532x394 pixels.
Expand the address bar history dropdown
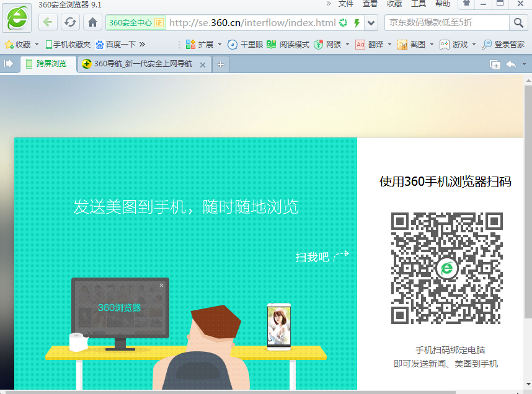[x=371, y=24]
